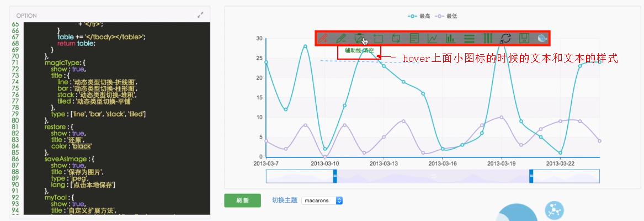Click the 2013-03-22 axis label
Screen dimensions: 644x221
(560, 164)
